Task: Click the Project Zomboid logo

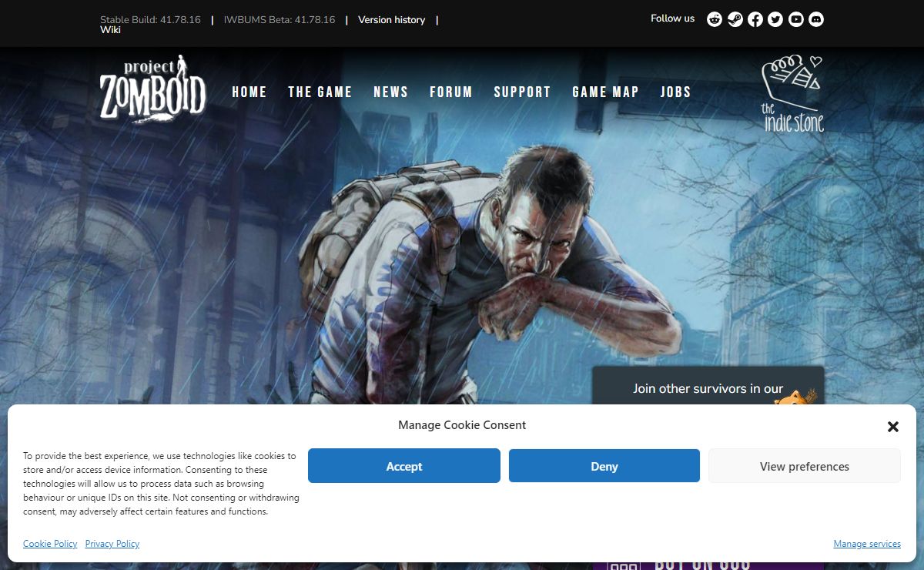Action: (152, 89)
